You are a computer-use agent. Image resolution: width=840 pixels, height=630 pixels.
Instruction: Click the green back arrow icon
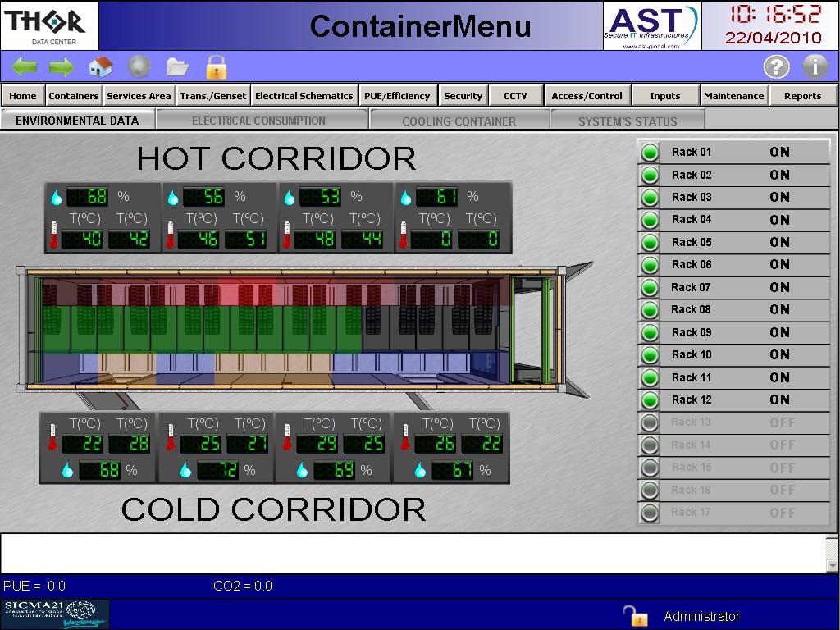(x=24, y=66)
